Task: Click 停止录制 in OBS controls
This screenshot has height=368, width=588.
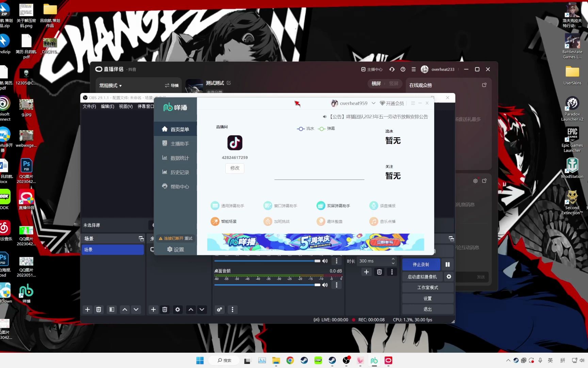Action: [421, 264]
